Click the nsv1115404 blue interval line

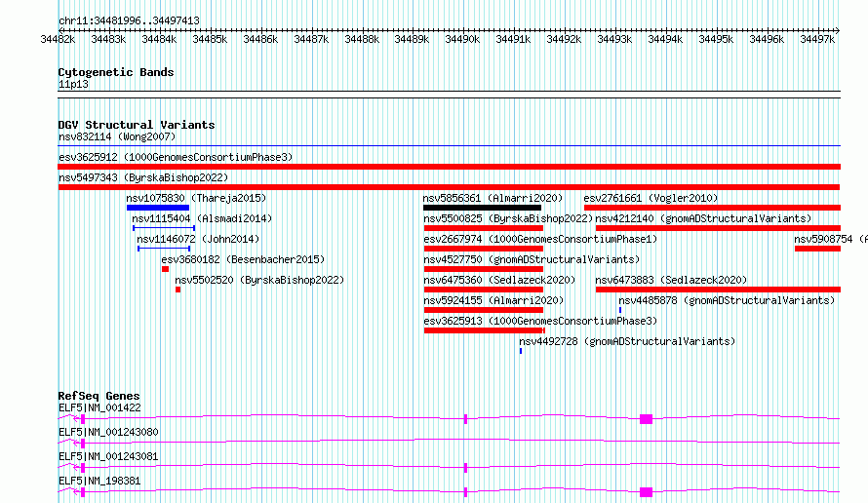[164, 228]
